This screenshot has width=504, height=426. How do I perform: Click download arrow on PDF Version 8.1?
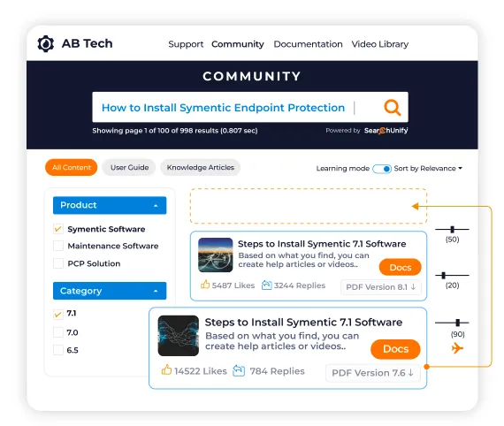(x=413, y=286)
